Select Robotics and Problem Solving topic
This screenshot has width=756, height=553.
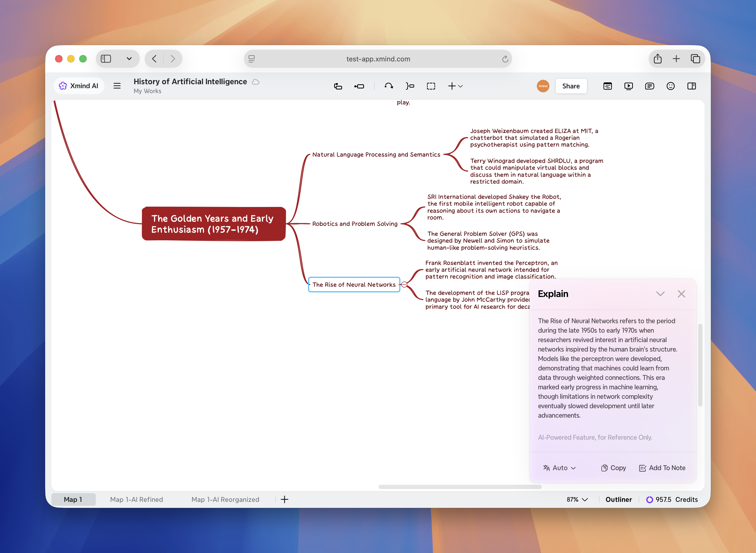(x=355, y=224)
